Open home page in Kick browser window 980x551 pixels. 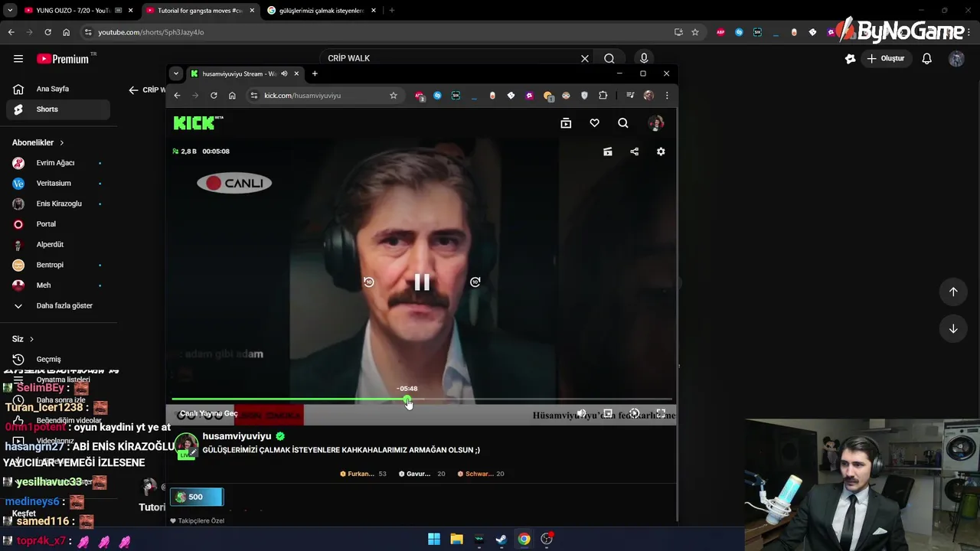click(x=232, y=96)
